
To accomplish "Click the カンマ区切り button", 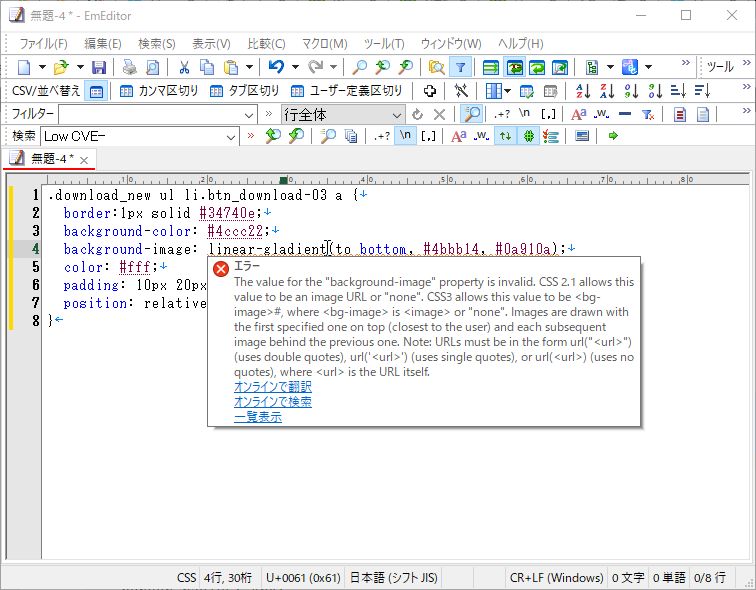I will [x=159, y=91].
